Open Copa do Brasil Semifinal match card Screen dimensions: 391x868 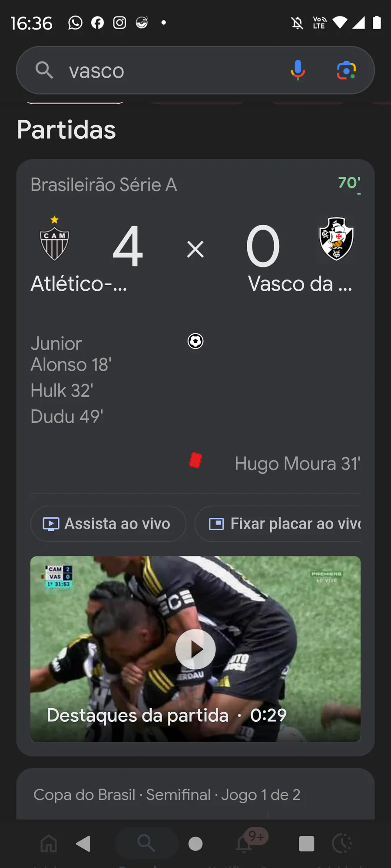point(167,795)
